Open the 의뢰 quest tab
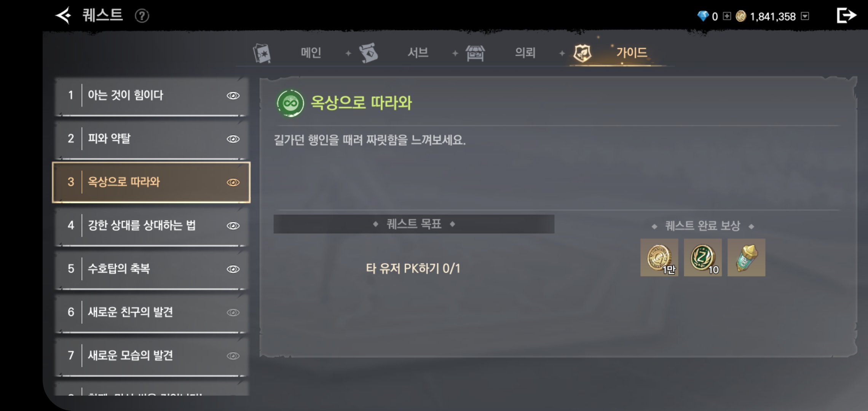 click(x=525, y=53)
